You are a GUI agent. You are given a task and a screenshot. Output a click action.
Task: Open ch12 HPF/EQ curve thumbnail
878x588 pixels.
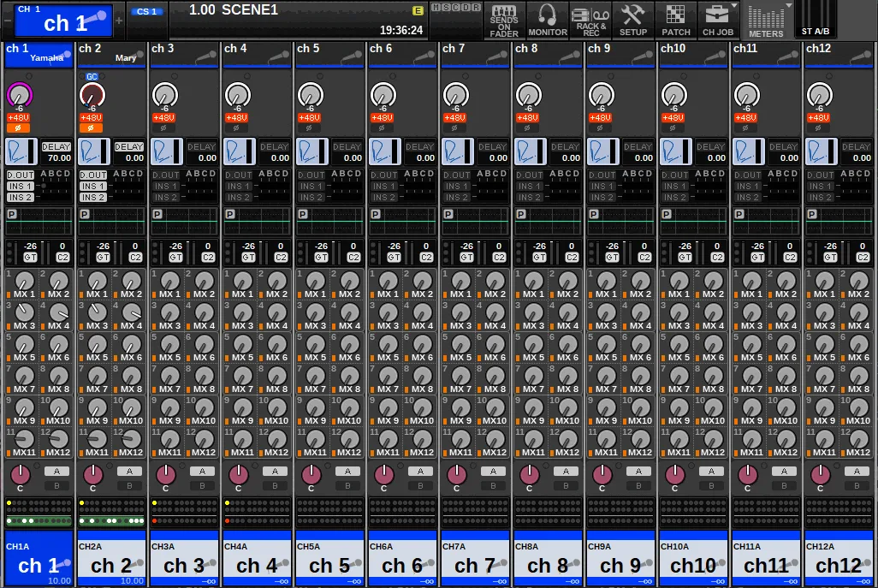click(x=822, y=151)
